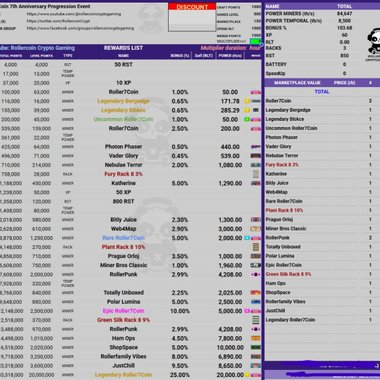Click the red DISCOUNT header box

(192, 7)
